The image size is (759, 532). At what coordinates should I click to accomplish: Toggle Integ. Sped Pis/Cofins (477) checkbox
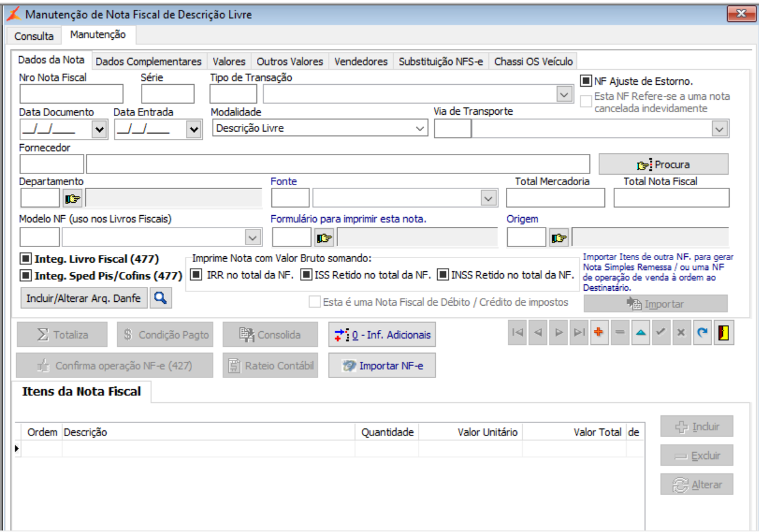click(26, 275)
